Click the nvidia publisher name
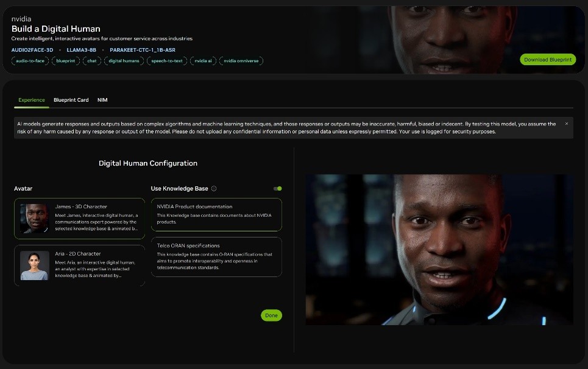This screenshot has height=369, width=588. [x=21, y=19]
